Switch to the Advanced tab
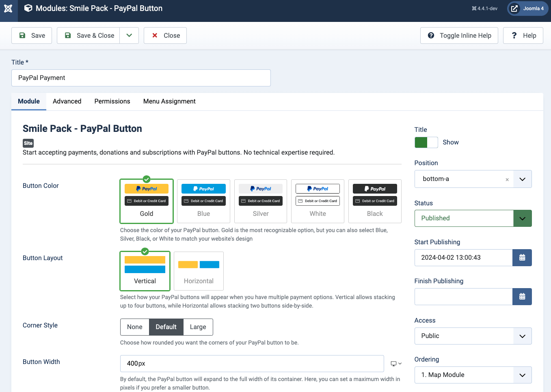The width and height of the screenshot is (551, 392). point(67,101)
